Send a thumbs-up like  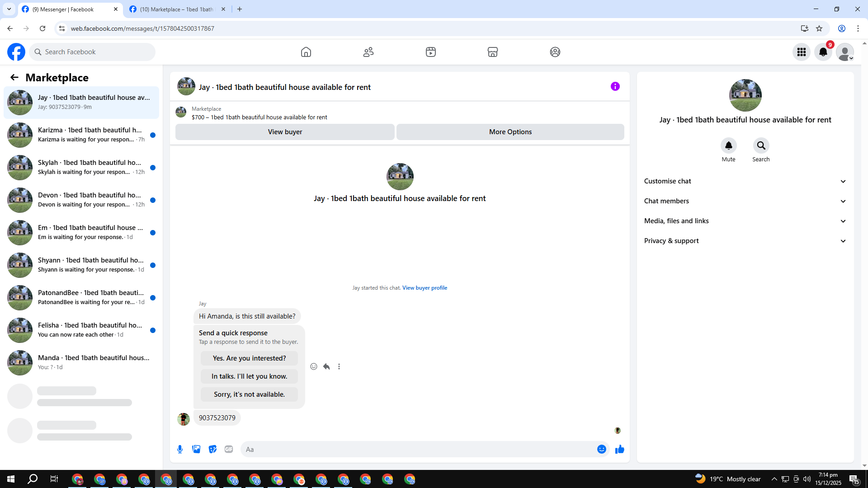click(x=619, y=449)
